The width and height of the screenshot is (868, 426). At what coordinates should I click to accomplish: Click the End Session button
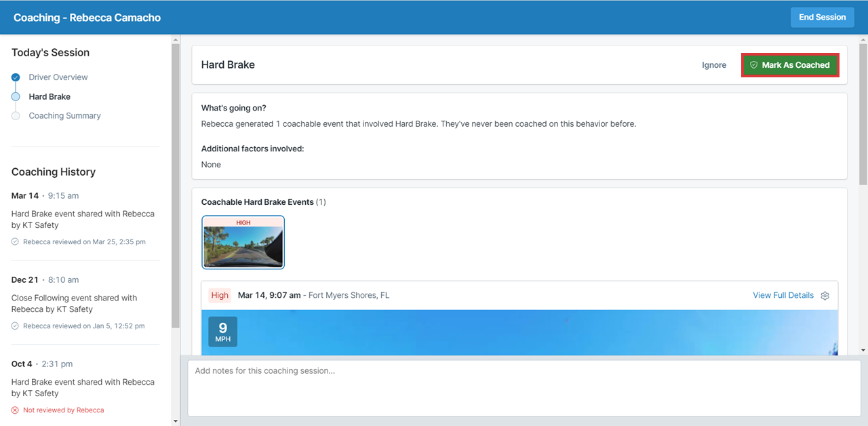tap(822, 17)
